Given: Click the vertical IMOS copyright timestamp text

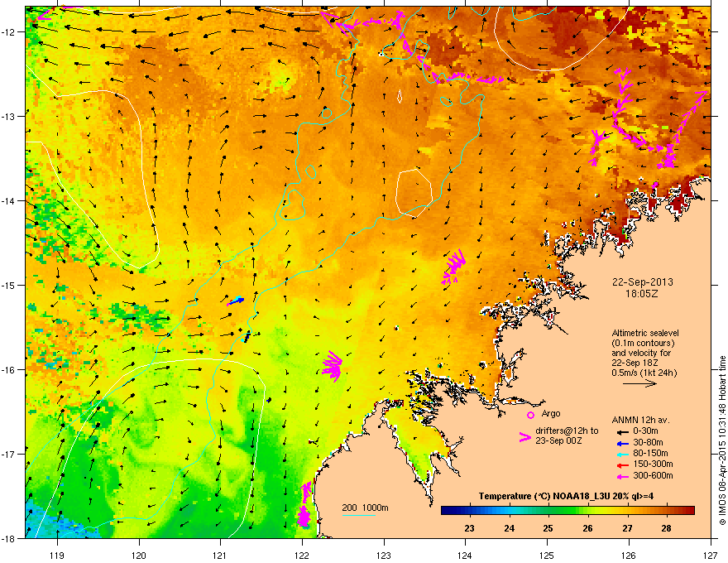Looking at the screenshot, I should (x=722, y=440).
